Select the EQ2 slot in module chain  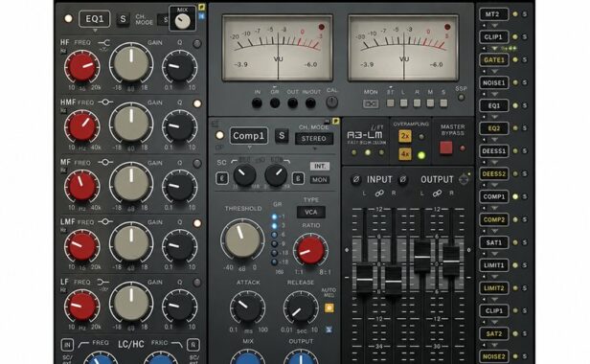coord(493,128)
